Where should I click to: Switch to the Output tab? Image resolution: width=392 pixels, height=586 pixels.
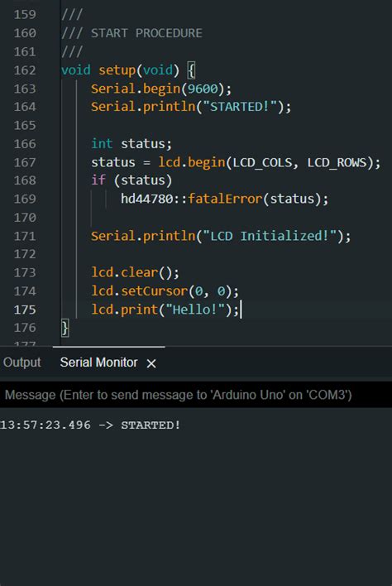22,363
